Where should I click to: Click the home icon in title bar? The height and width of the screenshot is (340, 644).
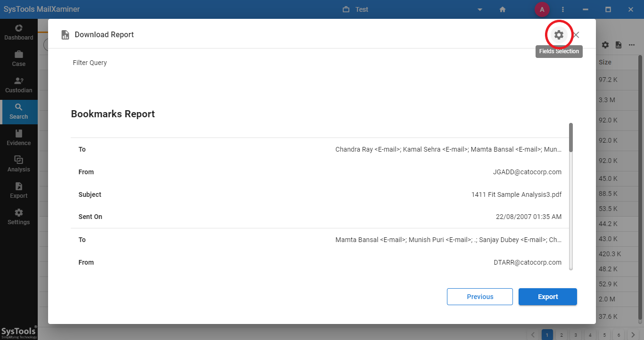tap(503, 9)
